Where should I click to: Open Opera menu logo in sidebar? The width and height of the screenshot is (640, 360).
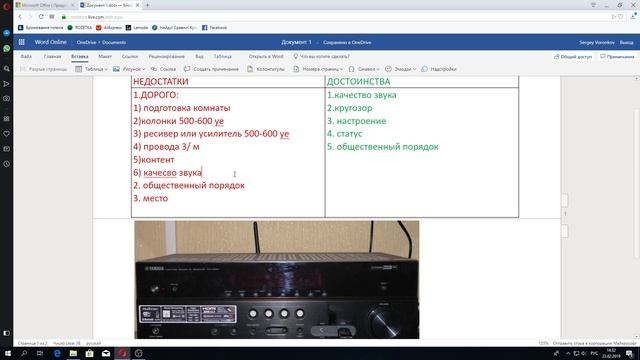(6, 6)
